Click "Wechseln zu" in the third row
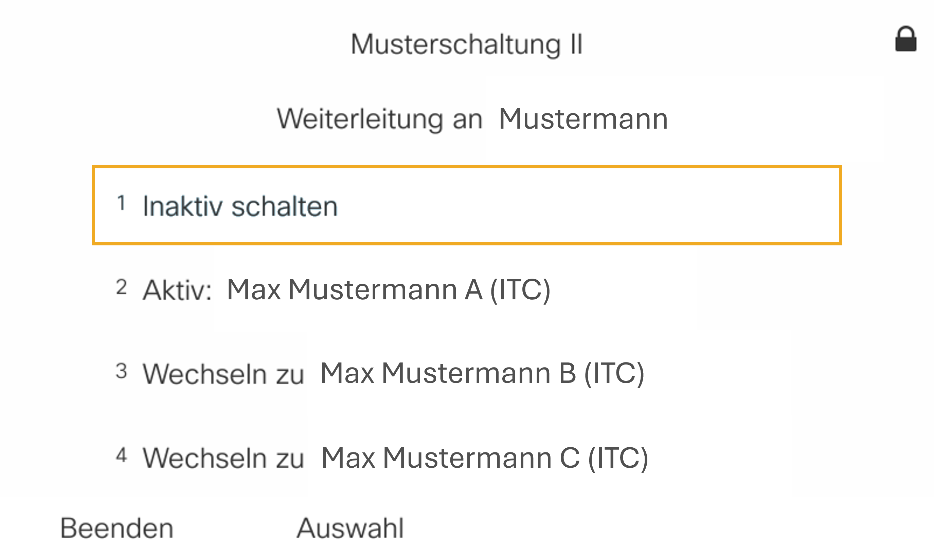The width and height of the screenshot is (934, 560). tap(223, 374)
